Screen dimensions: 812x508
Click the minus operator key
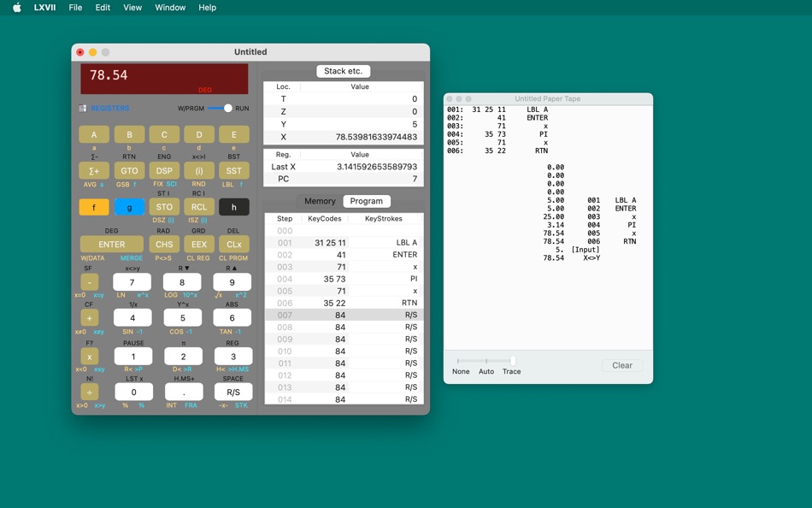[x=90, y=282]
